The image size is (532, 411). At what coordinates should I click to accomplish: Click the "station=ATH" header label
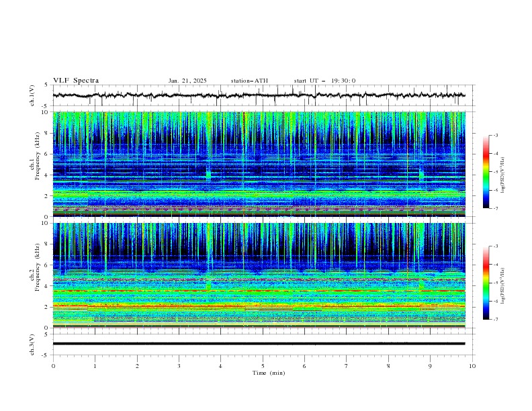[249, 81]
